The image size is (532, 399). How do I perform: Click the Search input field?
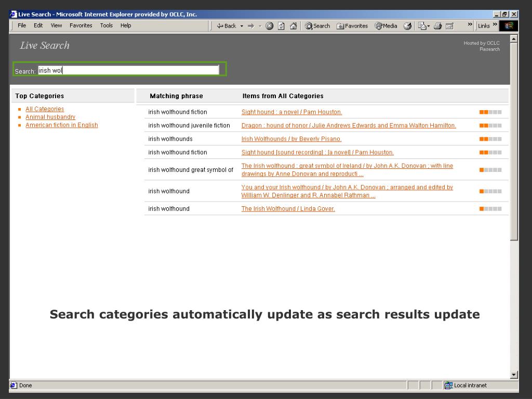[x=128, y=70]
